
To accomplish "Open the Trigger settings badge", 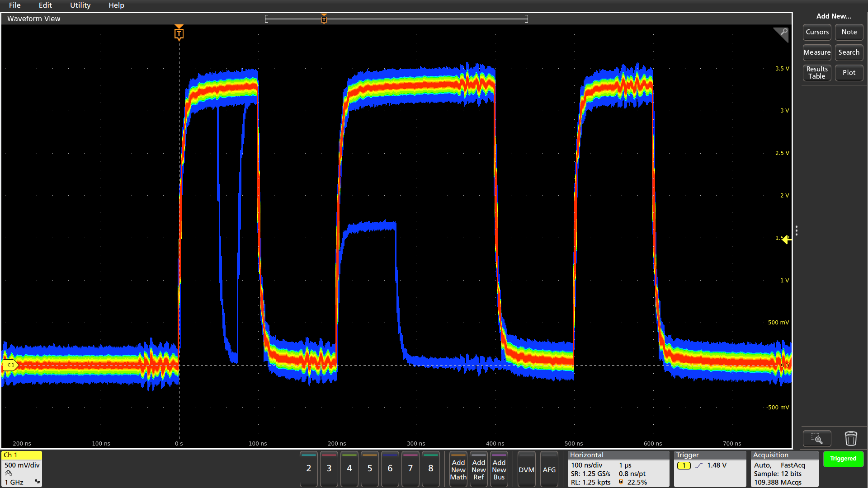I will coord(709,469).
